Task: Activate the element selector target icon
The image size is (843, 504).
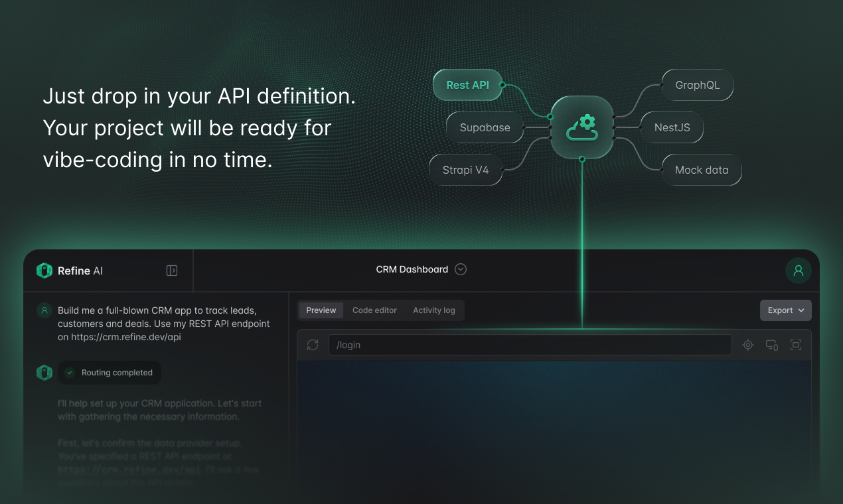Action: pos(748,345)
